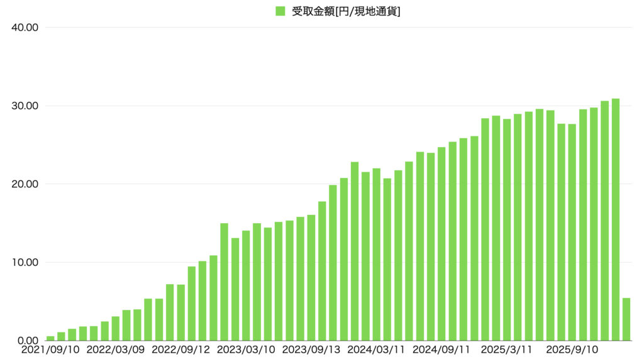Select the spiked bar just before 2023/03/10
644x362 pixels.
tap(224, 277)
